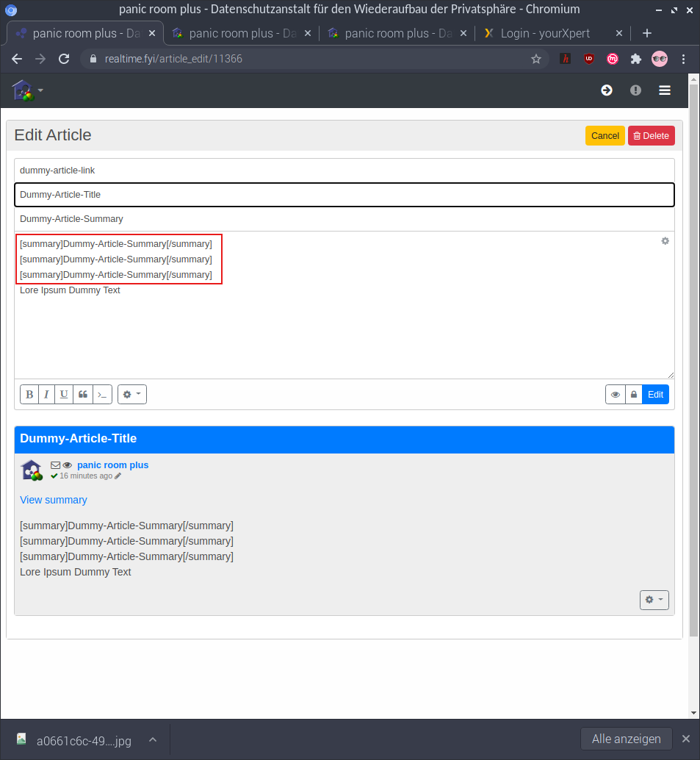
Task: Insert code block with terminal icon
Action: tap(102, 395)
